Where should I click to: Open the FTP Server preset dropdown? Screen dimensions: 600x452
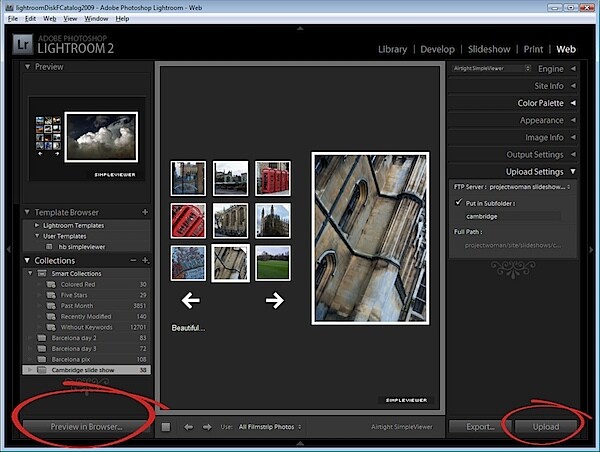click(x=530, y=187)
